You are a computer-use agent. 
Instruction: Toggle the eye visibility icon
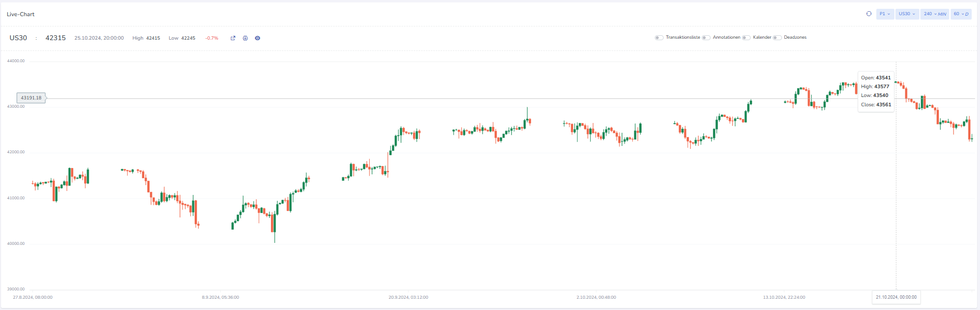coord(258,38)
